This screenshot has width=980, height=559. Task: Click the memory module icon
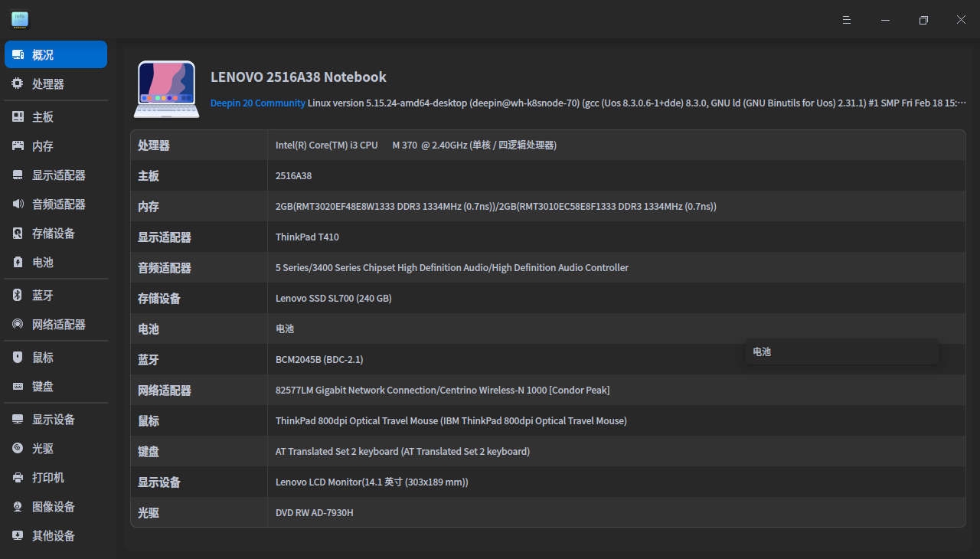(x=18, y=146)
